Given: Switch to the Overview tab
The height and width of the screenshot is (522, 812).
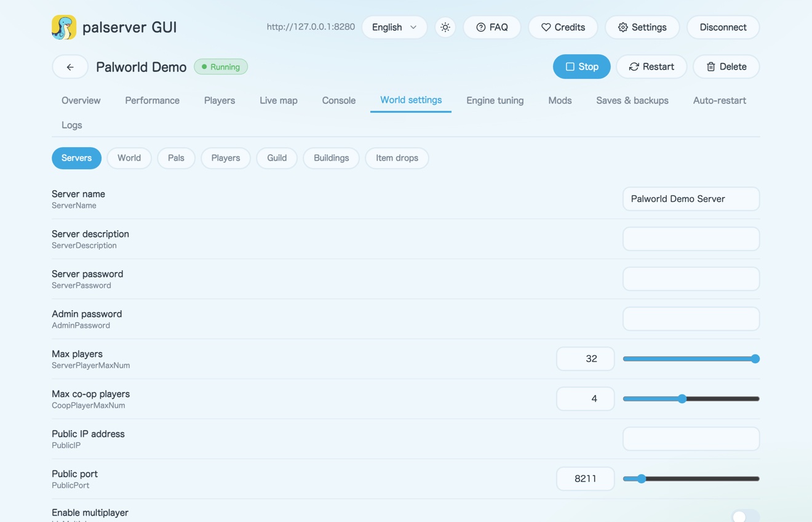Looking at the screenshot, I should [x=81, y=100].
